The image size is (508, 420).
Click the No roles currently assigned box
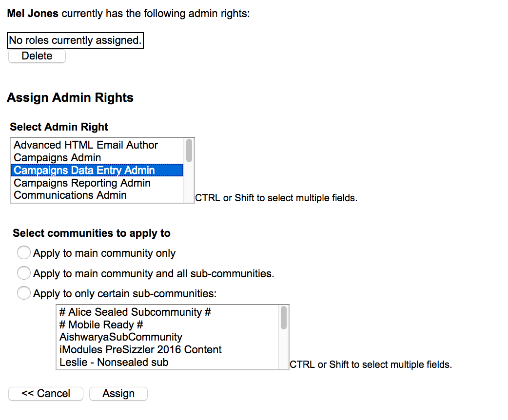[x=76, y=40]
